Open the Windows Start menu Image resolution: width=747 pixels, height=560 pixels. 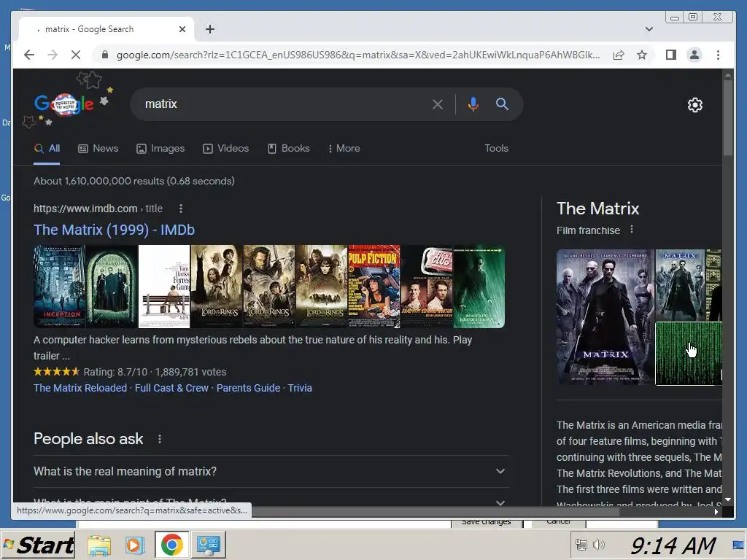38,545
